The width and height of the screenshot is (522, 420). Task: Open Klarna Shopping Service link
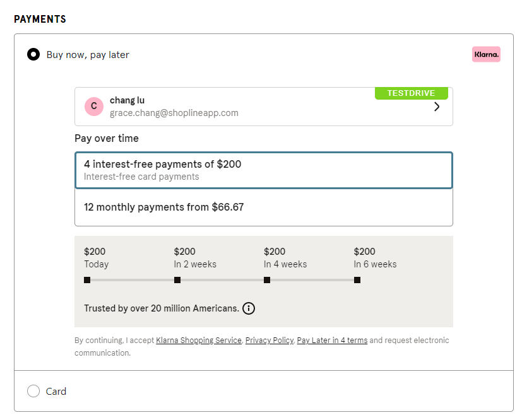pyautogui.click(x=199, y=340)
